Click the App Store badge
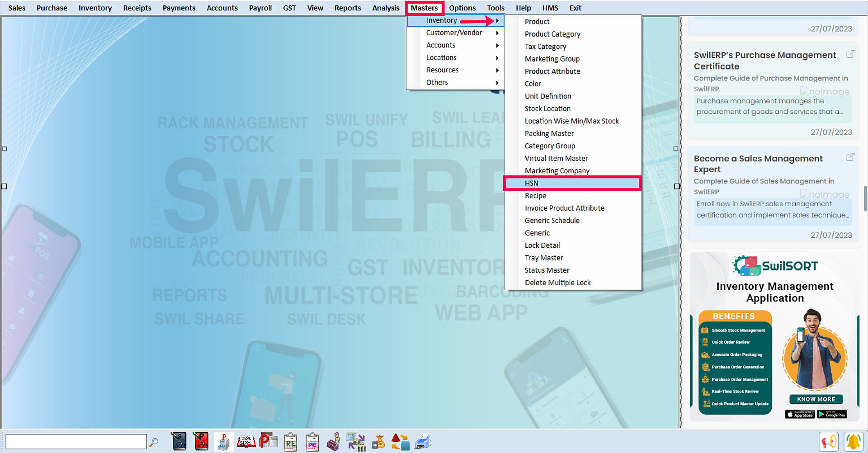 pos(800,414)
